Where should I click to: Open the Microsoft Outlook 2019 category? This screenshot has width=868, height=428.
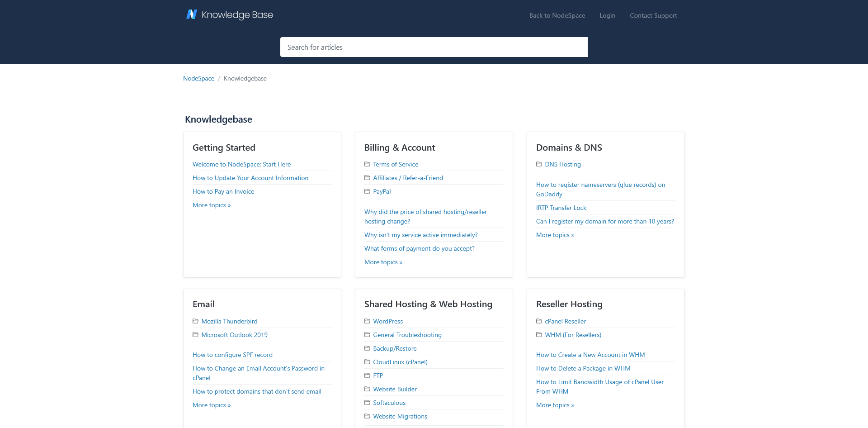tap(234, 335)
